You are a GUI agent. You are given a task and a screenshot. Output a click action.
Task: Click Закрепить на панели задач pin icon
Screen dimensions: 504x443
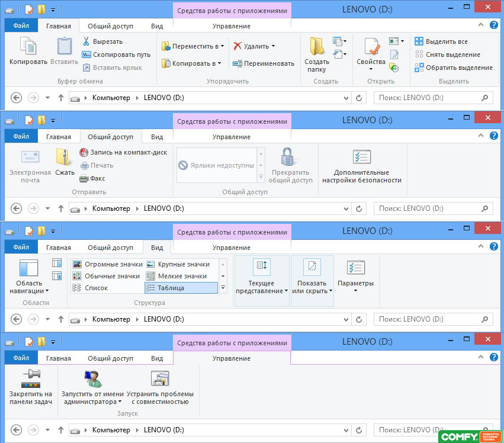pyautogui.click(x=31, y=378)
